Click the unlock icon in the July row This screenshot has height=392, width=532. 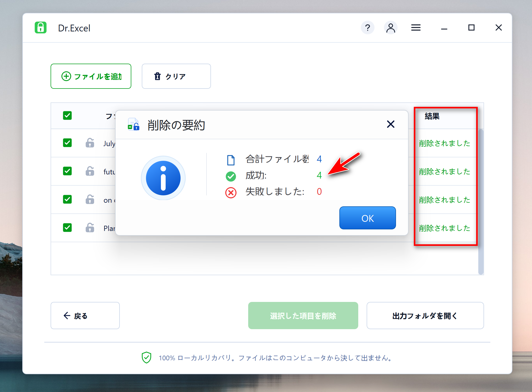tap(90, 143)
